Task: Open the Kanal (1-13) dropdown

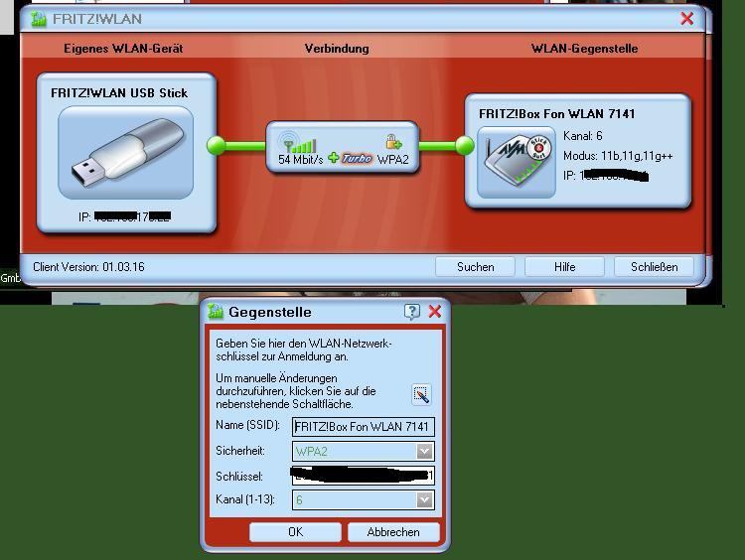Action: (424, 499)
